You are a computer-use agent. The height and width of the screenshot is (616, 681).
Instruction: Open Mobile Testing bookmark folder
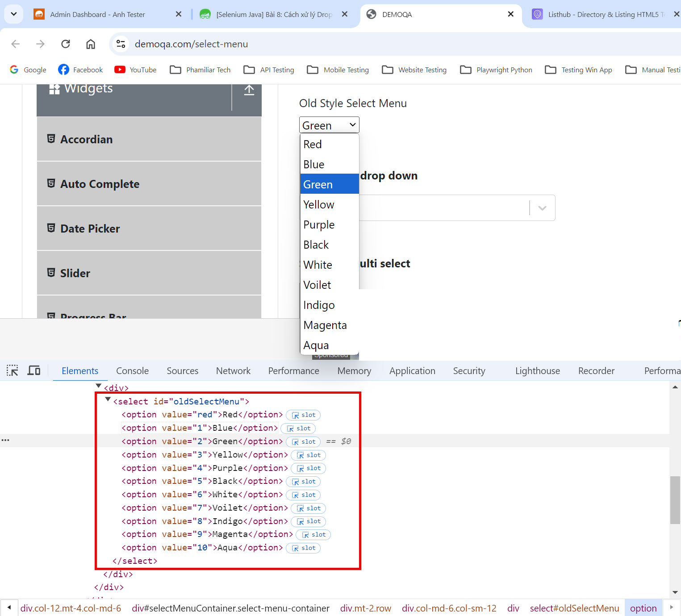coord(338,70)
